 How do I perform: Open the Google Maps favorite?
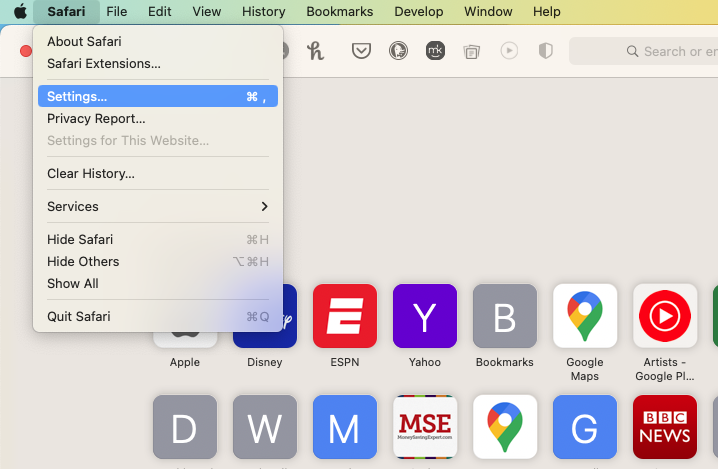pos(585,316)
